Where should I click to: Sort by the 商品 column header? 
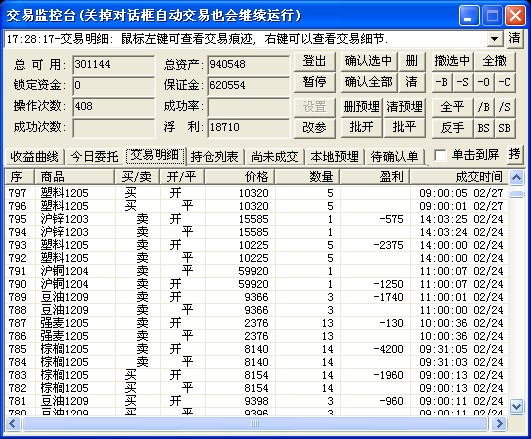coord(74,177)
